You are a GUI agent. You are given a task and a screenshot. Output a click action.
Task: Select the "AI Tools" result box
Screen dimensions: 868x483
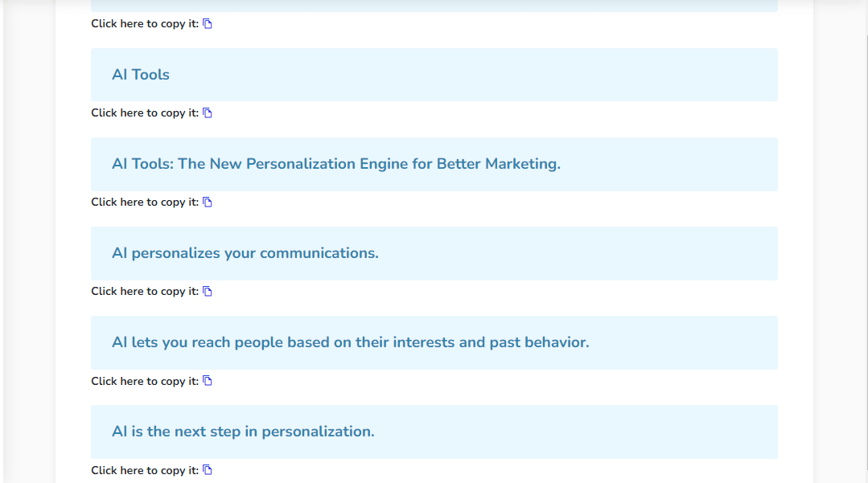pos(434,75)
